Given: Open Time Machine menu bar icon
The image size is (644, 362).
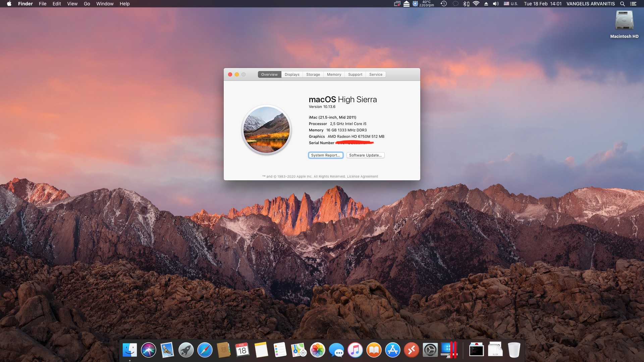Looking at the screenshot, I should coord(444,4).
